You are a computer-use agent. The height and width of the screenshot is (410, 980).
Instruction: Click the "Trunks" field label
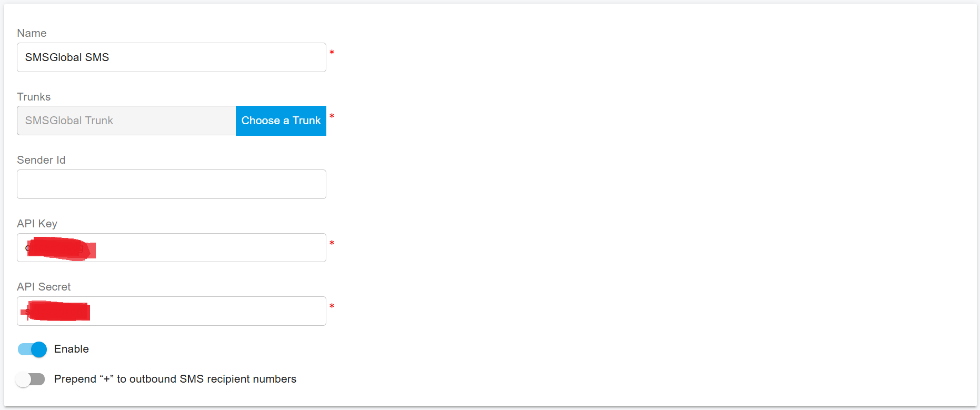[x=34, y=97]
